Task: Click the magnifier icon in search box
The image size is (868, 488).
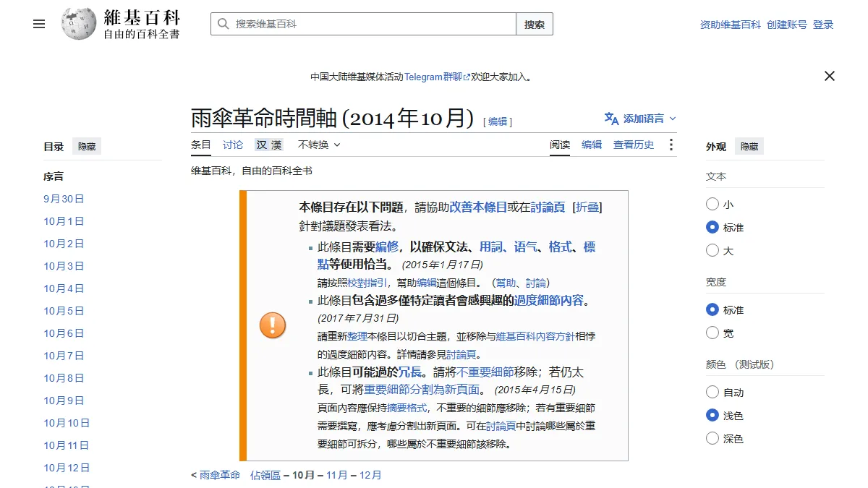Action: (x=223, y=24)
